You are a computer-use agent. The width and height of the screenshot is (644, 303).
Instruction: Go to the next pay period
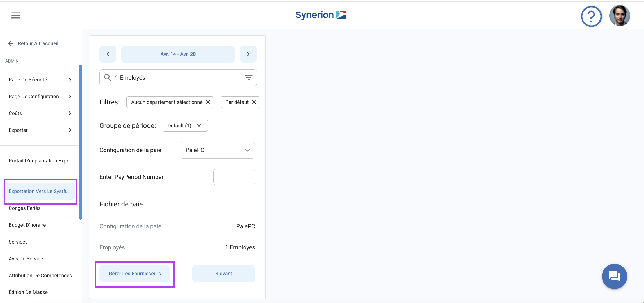pos(248,54)
